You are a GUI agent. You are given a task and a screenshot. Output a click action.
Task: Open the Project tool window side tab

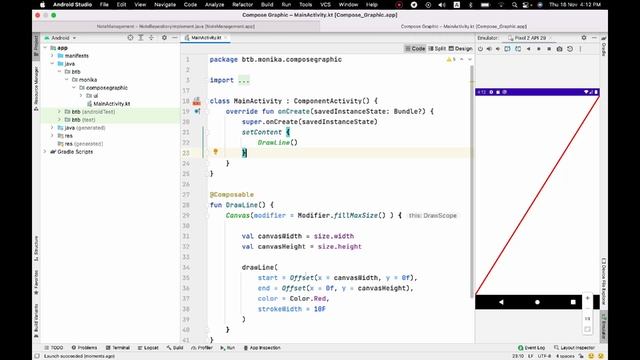click(36, 46)
